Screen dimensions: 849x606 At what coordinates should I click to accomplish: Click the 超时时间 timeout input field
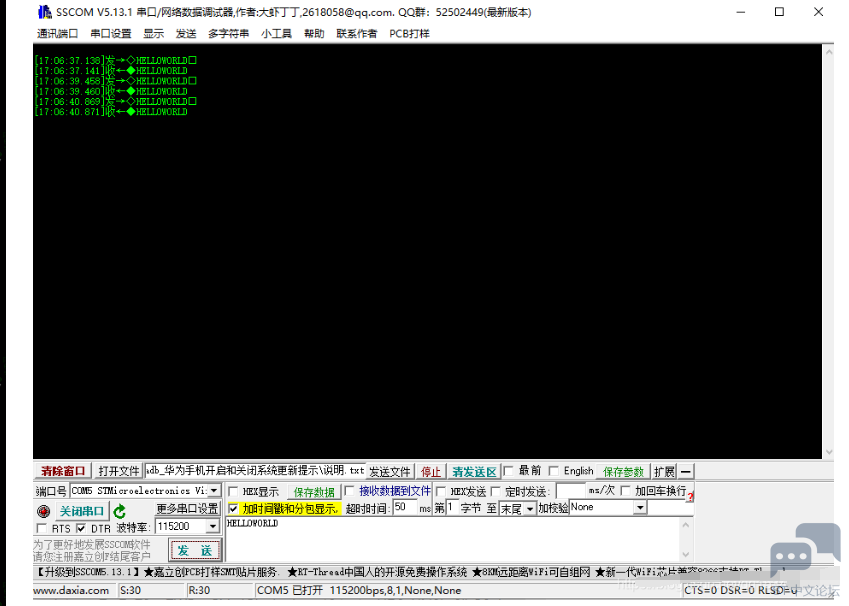point(404,508)
